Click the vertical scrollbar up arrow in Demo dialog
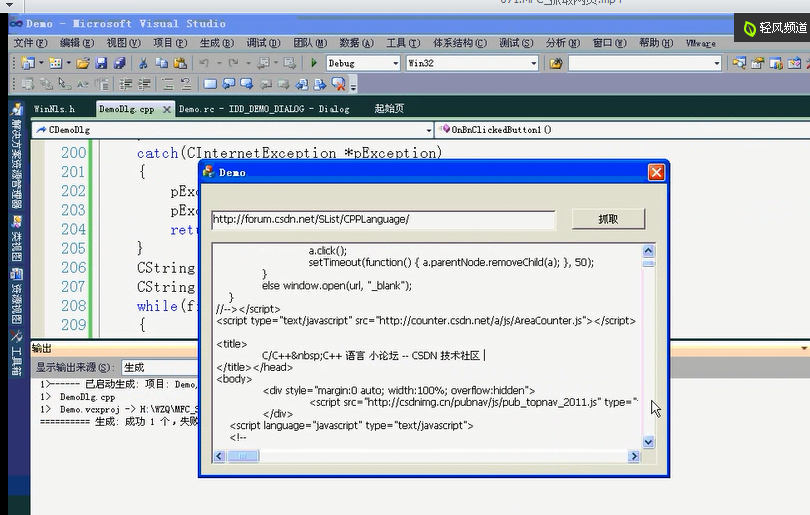Viewport: 810px width, 515px height. [x=648, y=251]
